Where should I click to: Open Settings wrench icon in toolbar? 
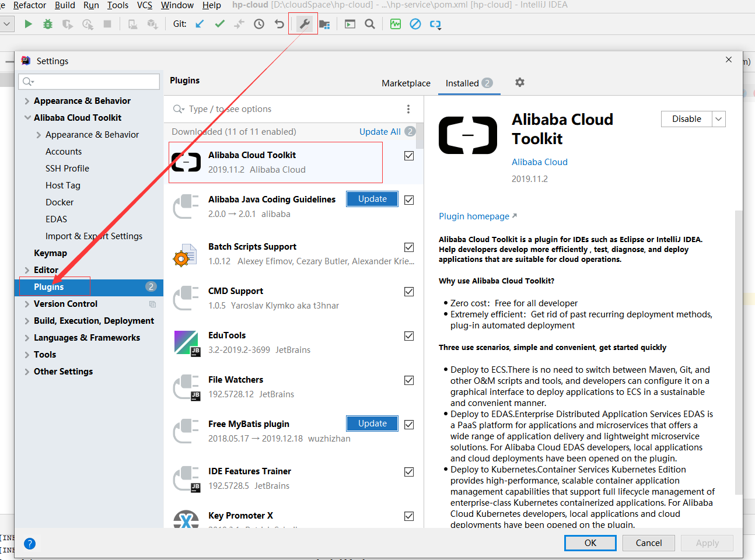point(304,24)
